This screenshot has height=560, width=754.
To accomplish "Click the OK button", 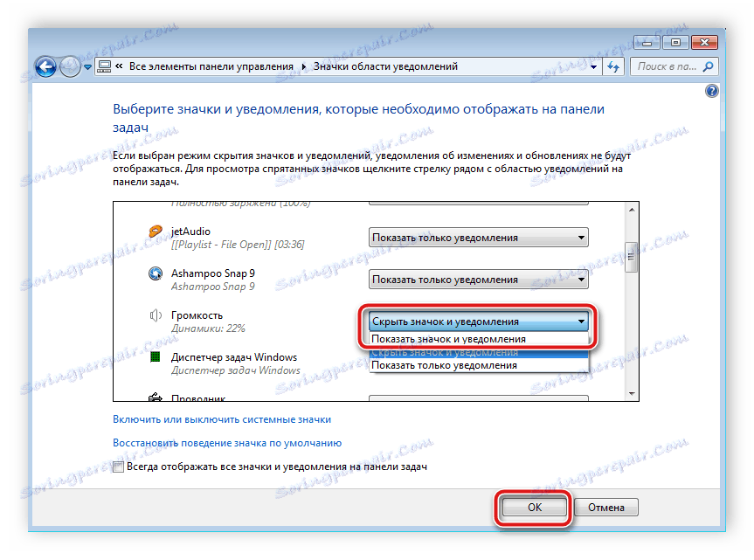I will [534, 508].
